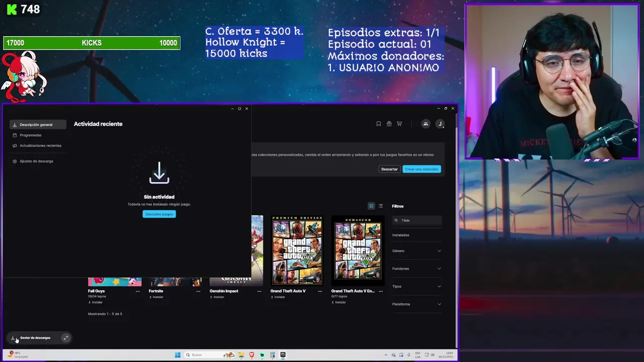Screen dimensions: 644x362
Task: Open Epic Games Launcher taskbar icon
Action: (x=283, y=355)
